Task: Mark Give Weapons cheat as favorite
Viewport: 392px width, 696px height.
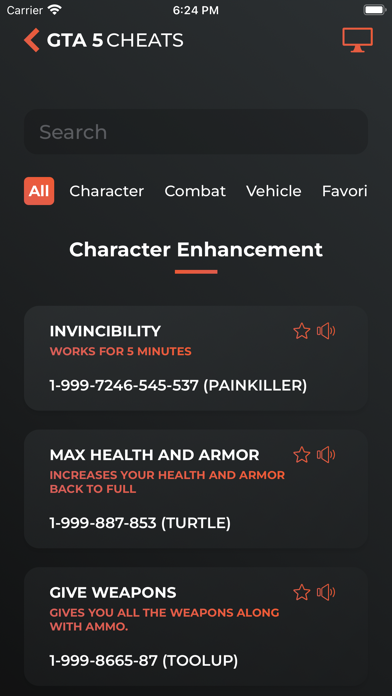Action: coord(302,592)
